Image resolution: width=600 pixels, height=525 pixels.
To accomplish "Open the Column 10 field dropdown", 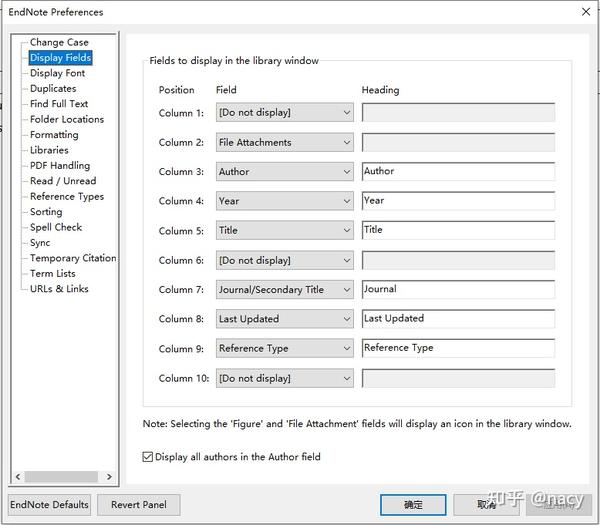I will pyautogui.click(x=285, y=378).
